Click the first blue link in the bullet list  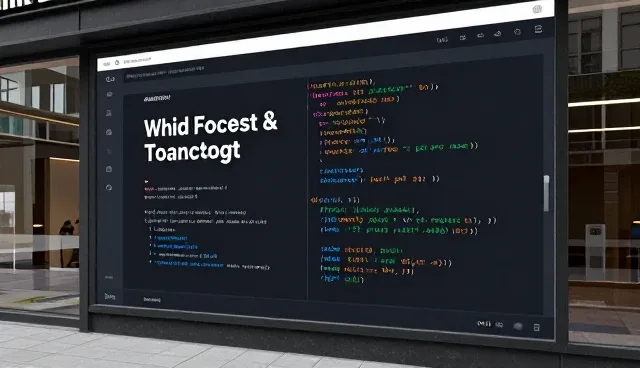coord(171,238)
